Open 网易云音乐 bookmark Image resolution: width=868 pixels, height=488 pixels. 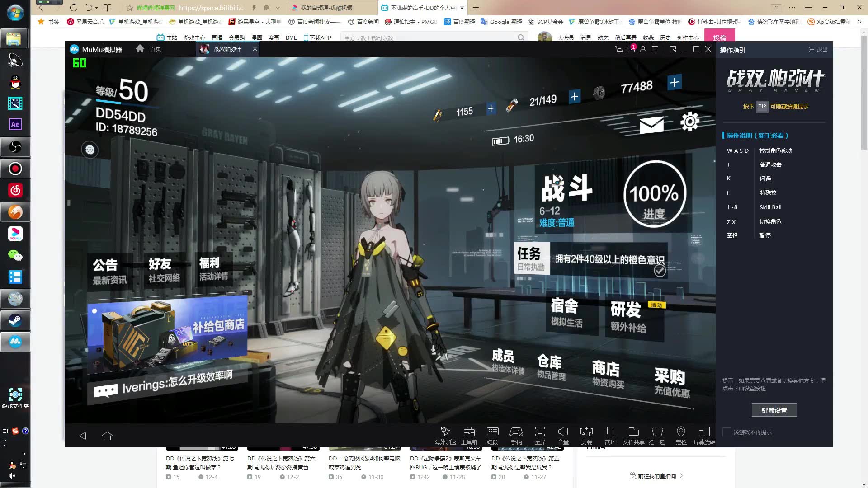[85, 21]
